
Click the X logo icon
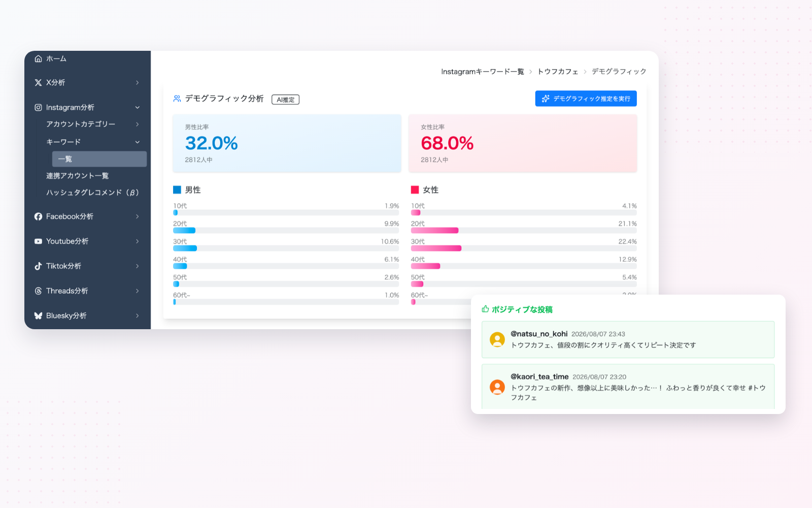coord(38,82)
